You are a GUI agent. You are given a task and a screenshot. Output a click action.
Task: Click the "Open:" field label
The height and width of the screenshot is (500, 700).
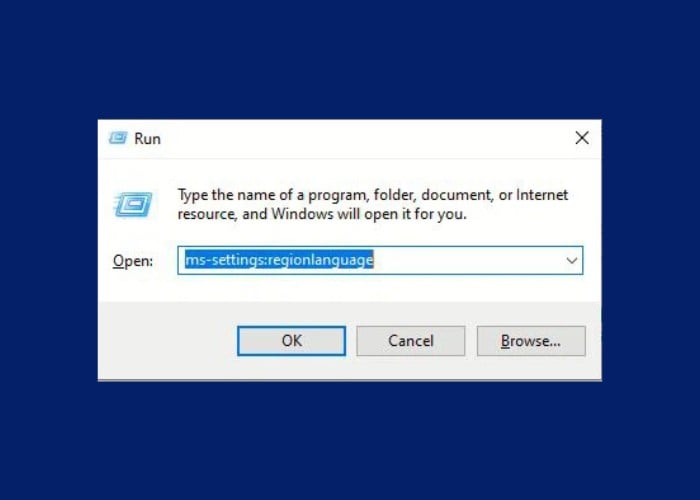tap(133, 261)
